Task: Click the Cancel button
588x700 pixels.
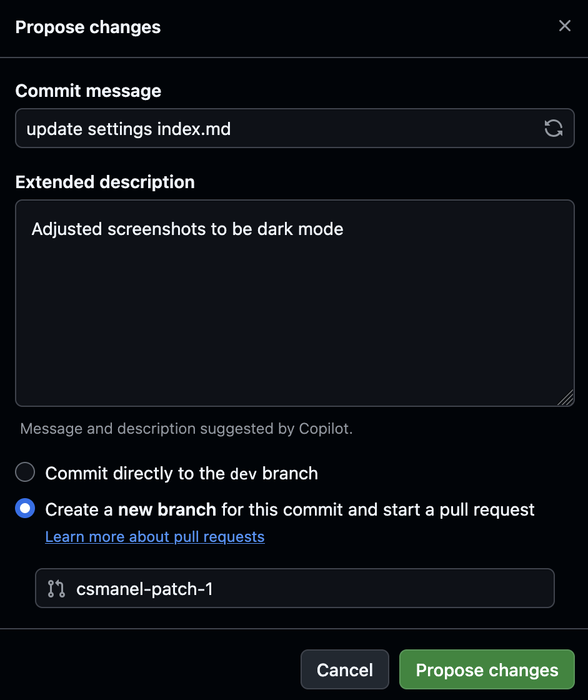Action: (344, 669)
